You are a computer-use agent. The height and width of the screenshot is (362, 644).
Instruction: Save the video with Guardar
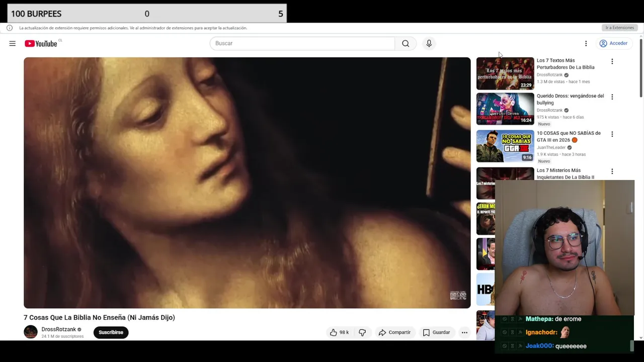pos(436,332)
